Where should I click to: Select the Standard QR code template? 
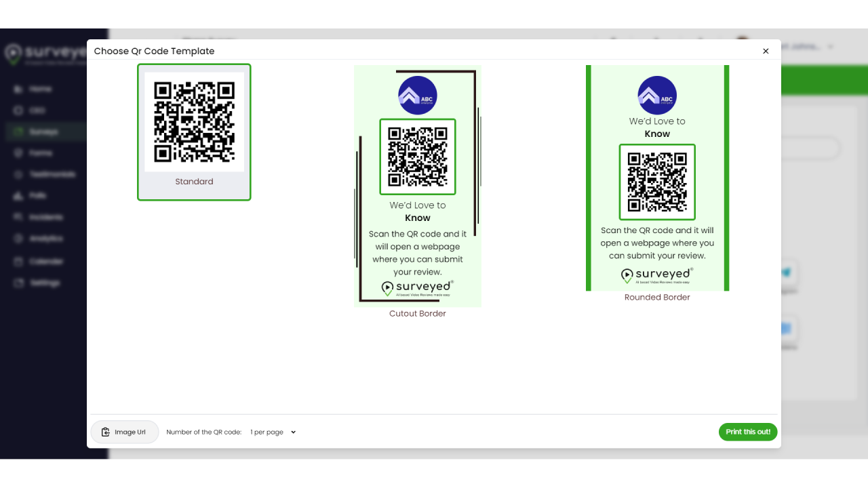pos(194,132)
